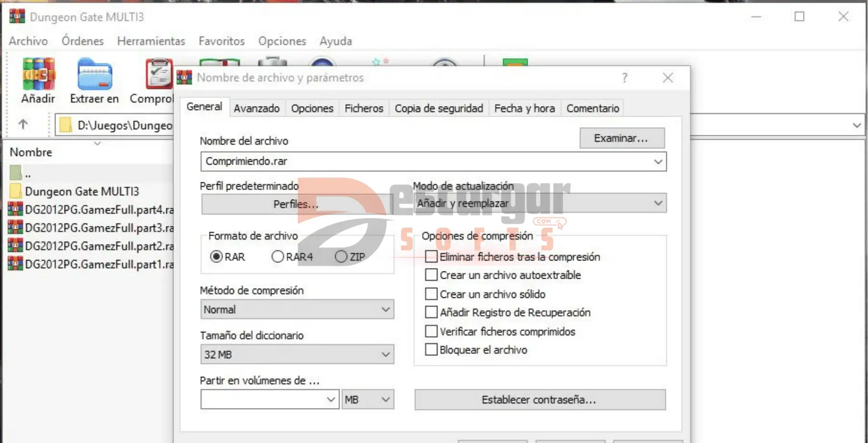Open the Herramientas menu
Image resolution: width=868 pixels, height=443 pixels.
coord(151,41)
